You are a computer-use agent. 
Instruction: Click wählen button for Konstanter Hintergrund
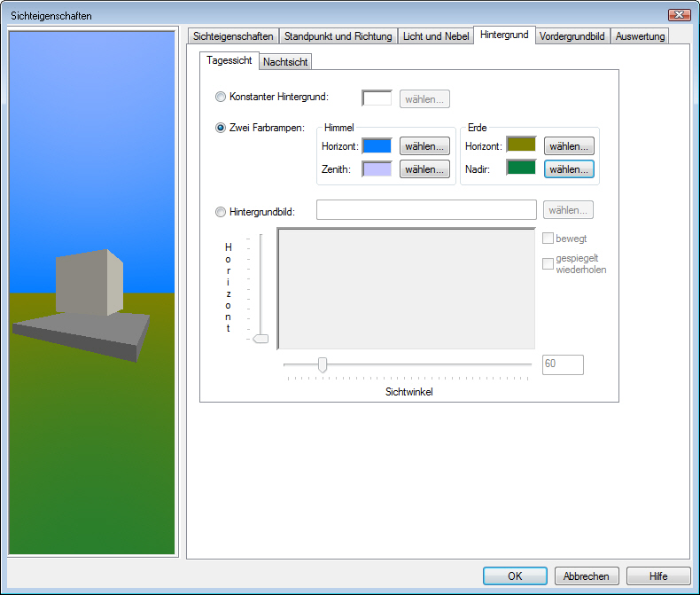click(424, 99)
